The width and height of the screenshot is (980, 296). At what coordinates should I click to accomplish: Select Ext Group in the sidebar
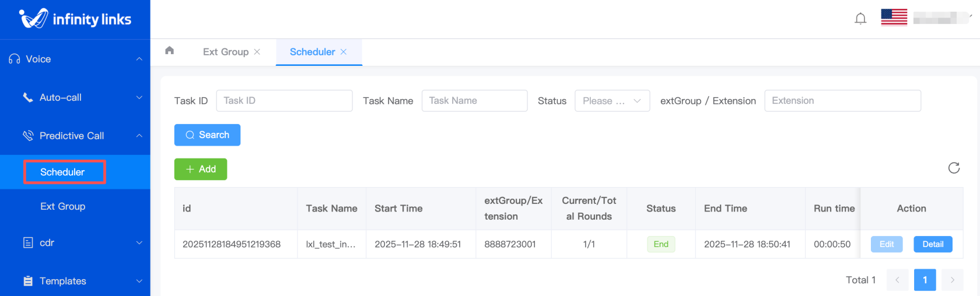click(x=63, y=206)
